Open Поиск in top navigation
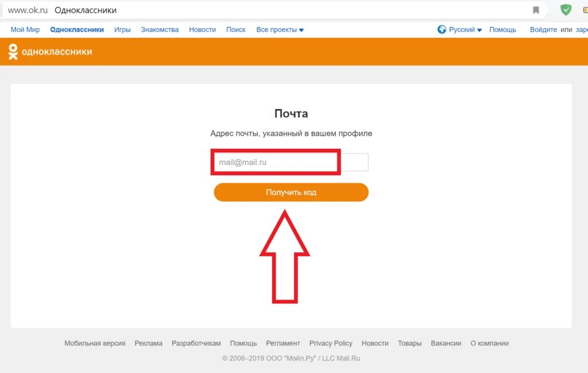Image resolution: width=588 pixels, height=373 pixels. coord(236,30)
